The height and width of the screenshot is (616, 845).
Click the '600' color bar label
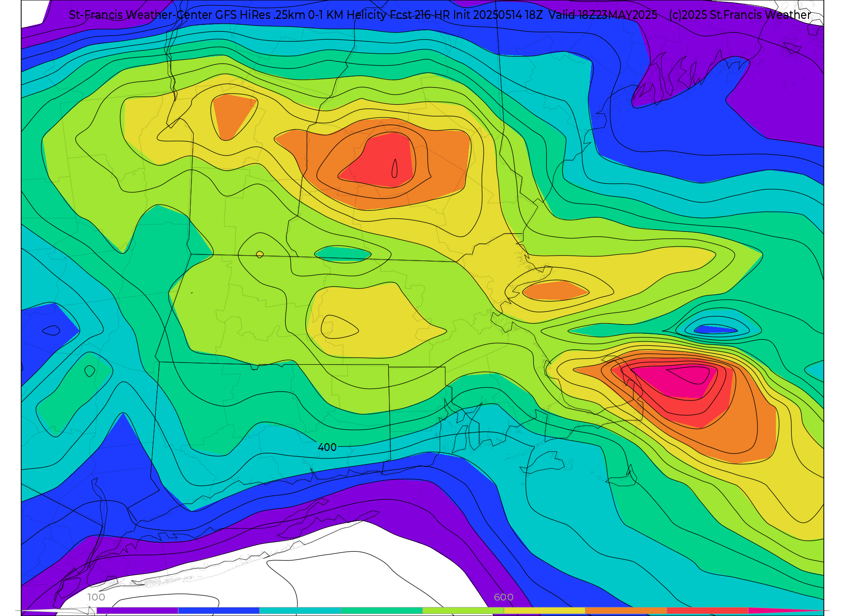click(503, 597)
